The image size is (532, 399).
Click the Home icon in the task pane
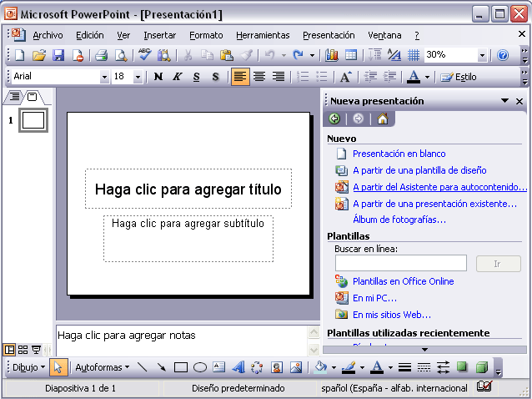(x=382, y=119)
